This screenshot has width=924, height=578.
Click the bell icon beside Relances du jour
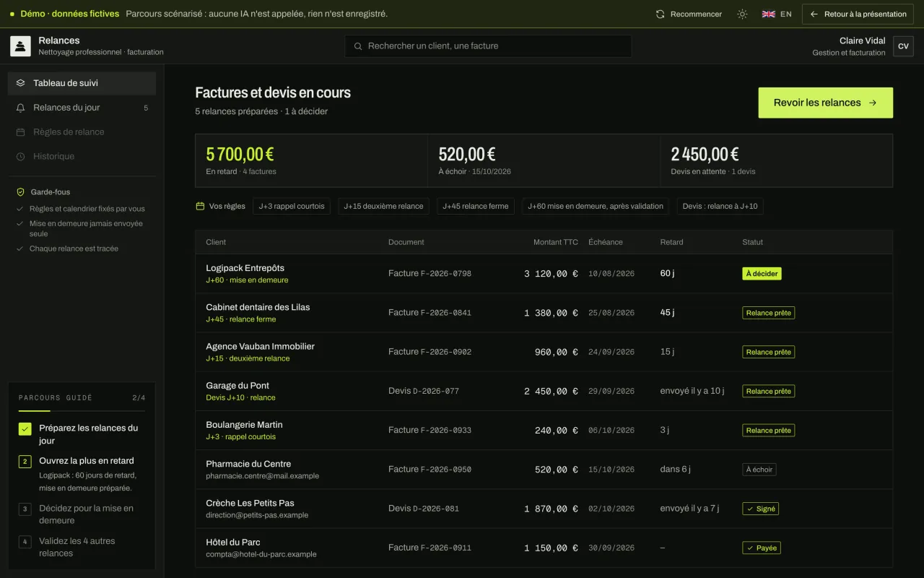[x=20, y=108]
